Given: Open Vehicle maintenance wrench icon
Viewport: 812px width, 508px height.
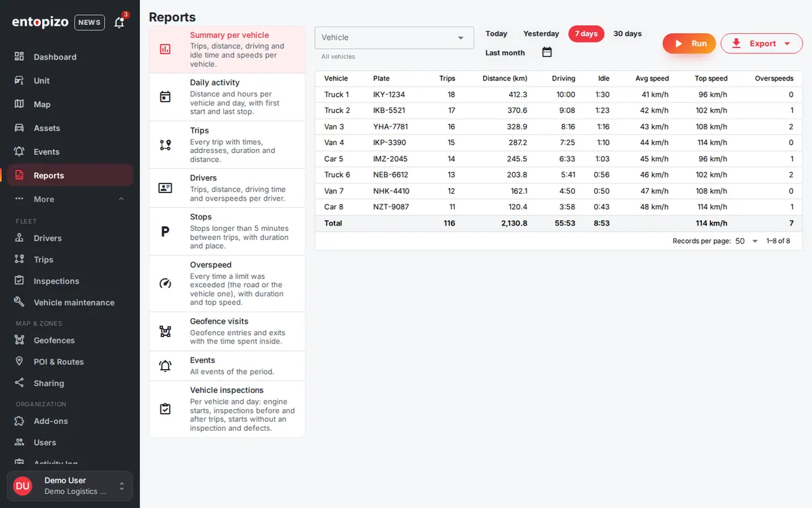Looking at the screenshot, I should (20, 303).
